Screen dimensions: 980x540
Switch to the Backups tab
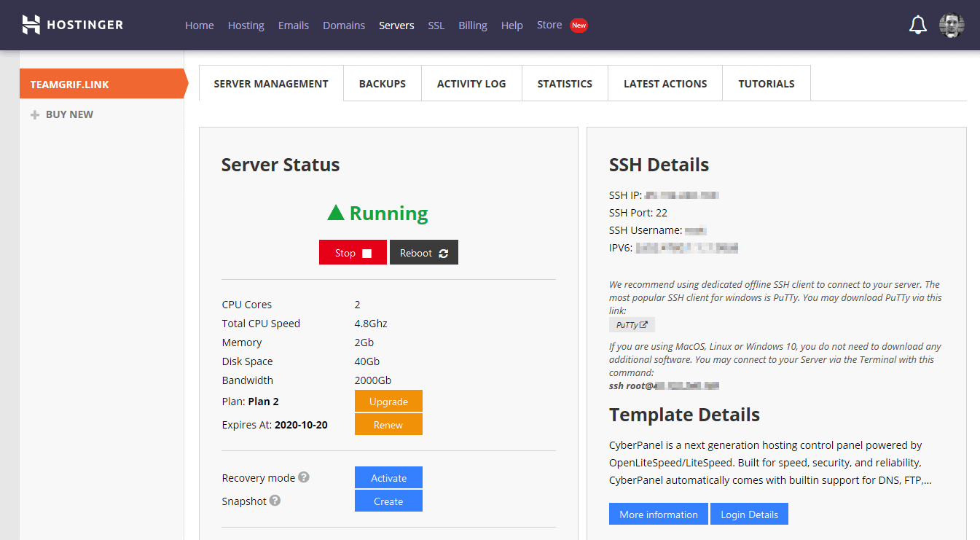click(383, 83)
